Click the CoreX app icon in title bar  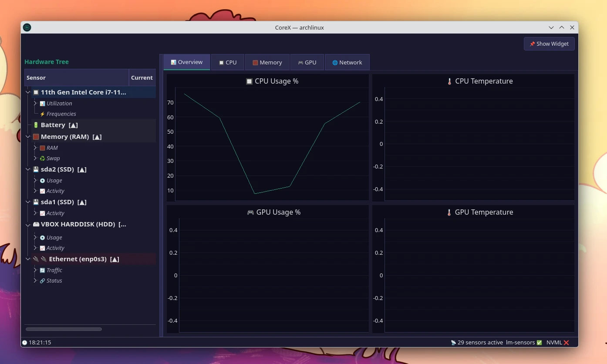click(x=27, y=27)
